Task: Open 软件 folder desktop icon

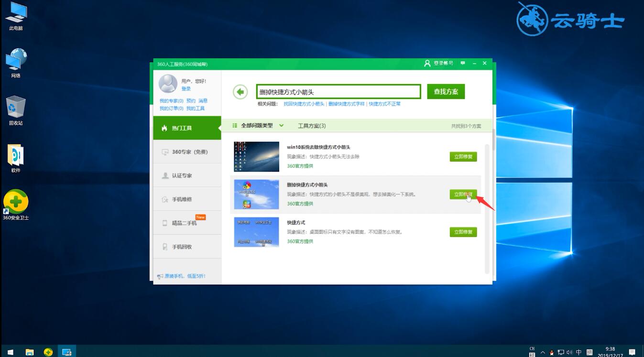Action: [x=16, y=159]
